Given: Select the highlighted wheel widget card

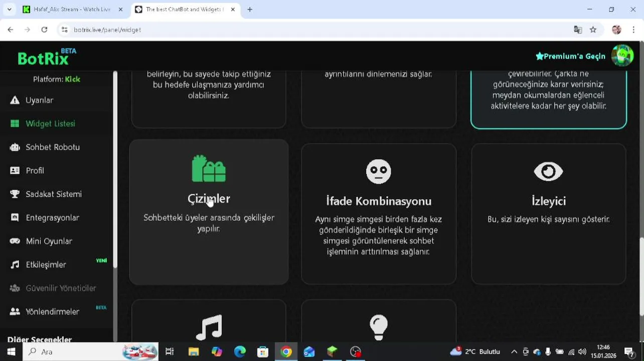Looking at the screenshot, I should pyautogui.click(x=549, y=99).
